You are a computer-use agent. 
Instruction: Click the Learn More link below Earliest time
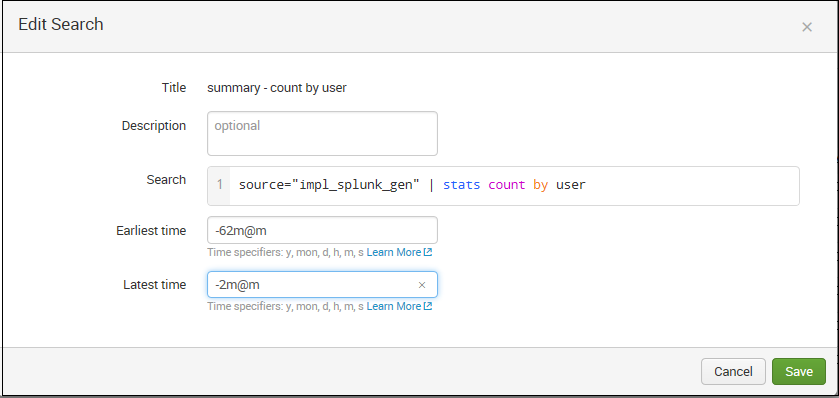[x=394, y=252]
